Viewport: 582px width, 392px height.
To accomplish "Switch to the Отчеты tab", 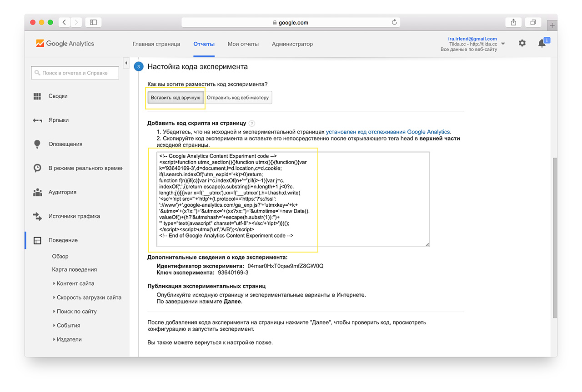I will pyautogui.click(x=204, y=44).
